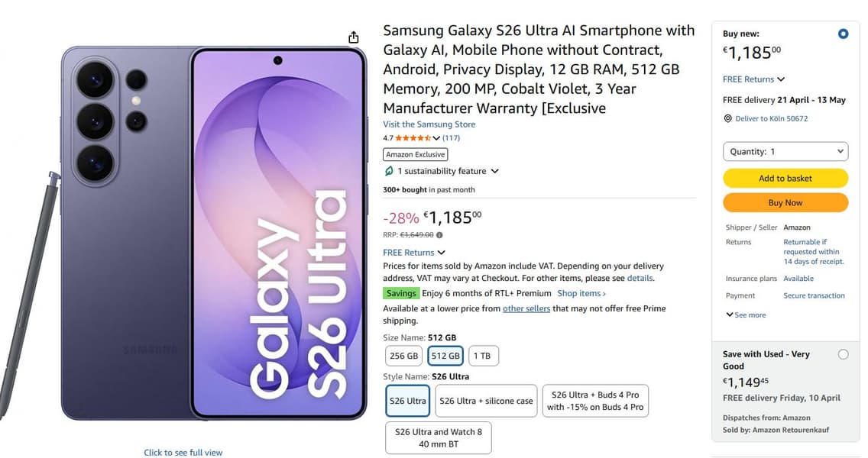This screenshot has height=458, width=868.
Task: Click the share icon above the phone image
Action: (353, 36)
